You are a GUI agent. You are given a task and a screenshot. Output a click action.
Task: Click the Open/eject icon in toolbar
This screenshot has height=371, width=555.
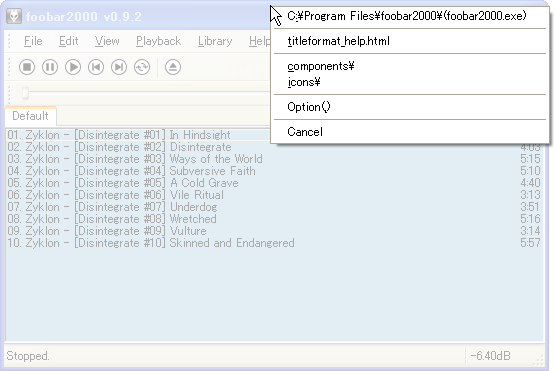(x=173, y=67)
